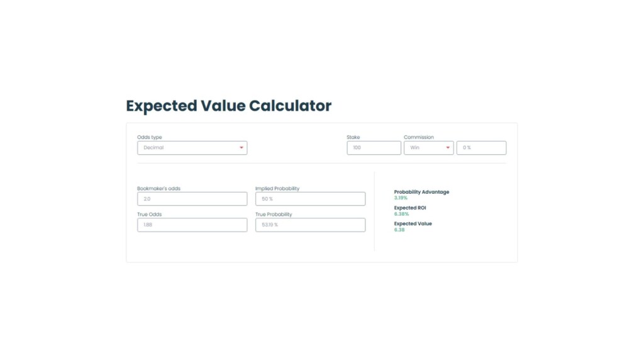Focus the True Probability input
The width and height of the screenshot is (644, 363).
click(x=310, y=225)
